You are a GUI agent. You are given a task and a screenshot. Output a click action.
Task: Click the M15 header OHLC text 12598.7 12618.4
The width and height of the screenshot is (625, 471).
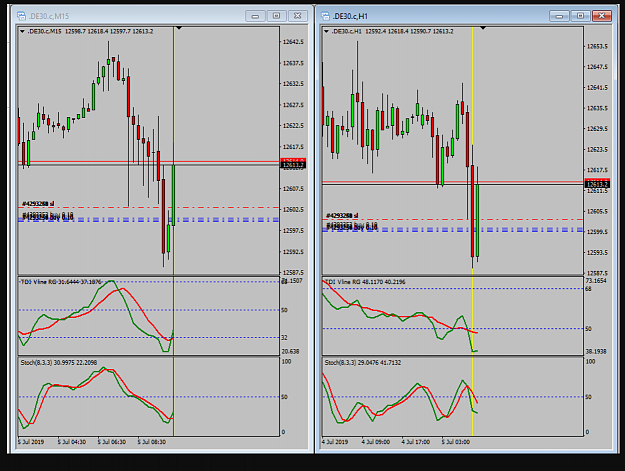pyautogui.click(x=86, y=31)
